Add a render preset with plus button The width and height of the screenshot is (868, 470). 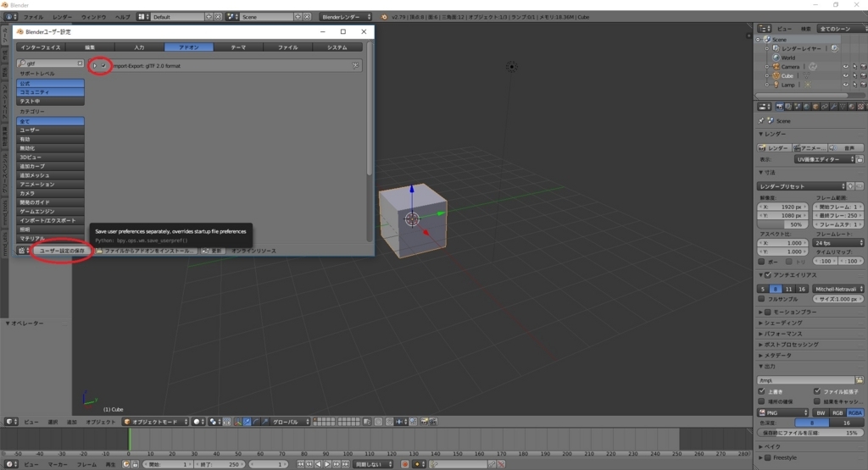(851, 186)
